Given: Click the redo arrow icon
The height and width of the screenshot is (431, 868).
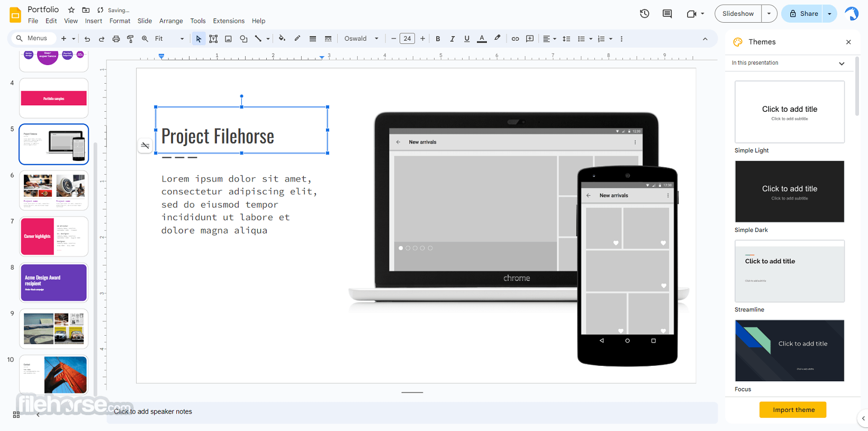Looking at the screenshot, I should pos(102,39).
